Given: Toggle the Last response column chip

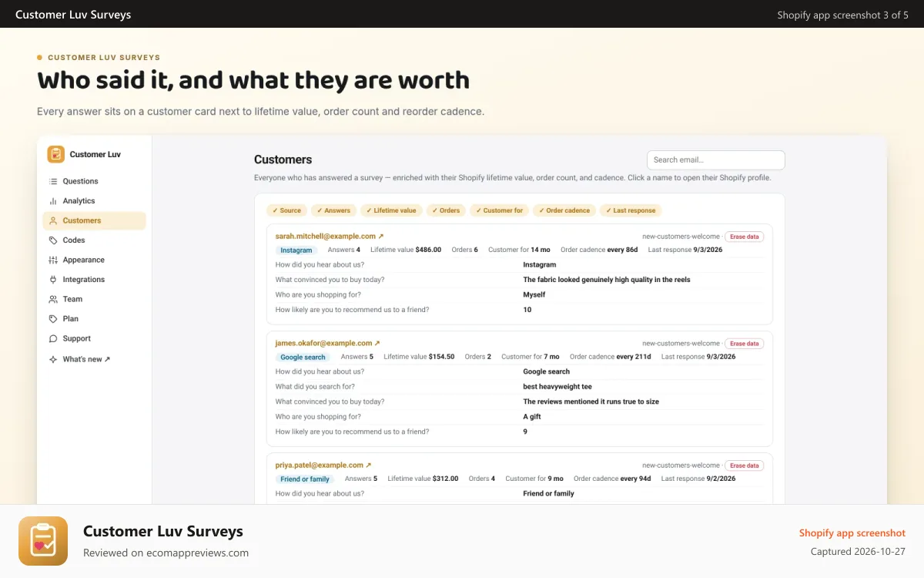Looking at the screenshot, I should 631,210.
